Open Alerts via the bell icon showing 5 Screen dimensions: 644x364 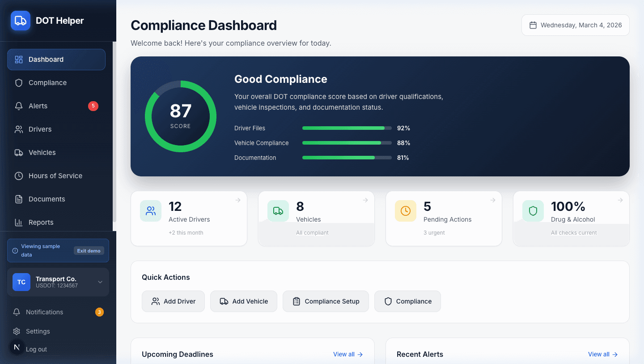pos(18,106)
